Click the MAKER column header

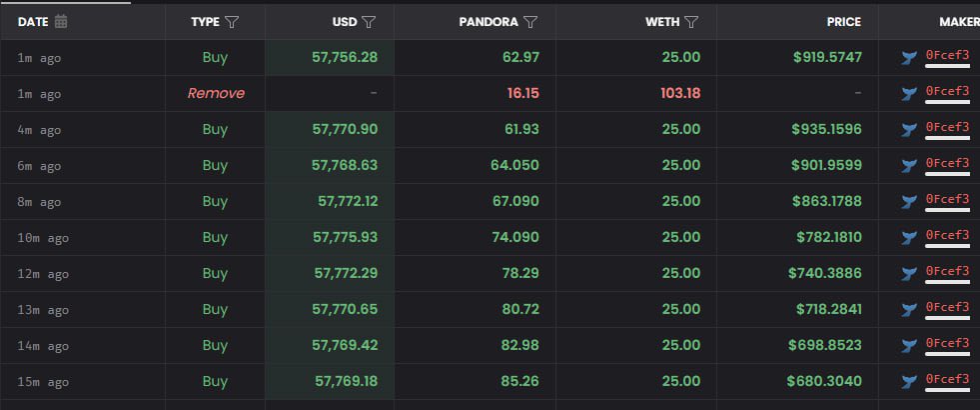tap(959, 22)
